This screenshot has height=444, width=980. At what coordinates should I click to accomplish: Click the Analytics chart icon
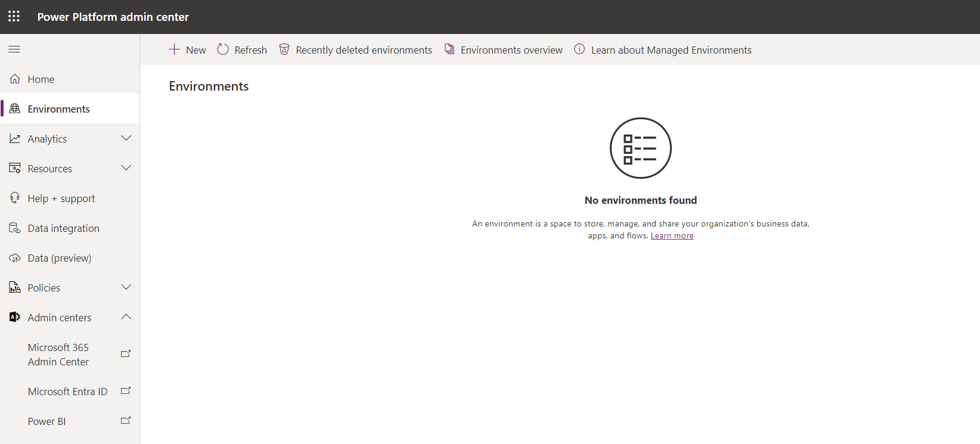tap(15, 138)
